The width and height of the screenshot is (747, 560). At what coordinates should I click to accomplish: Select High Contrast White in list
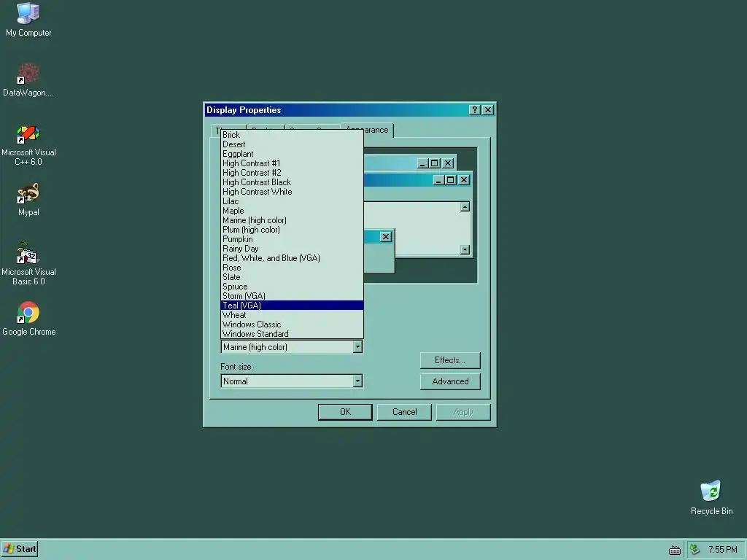pos(292,192)
